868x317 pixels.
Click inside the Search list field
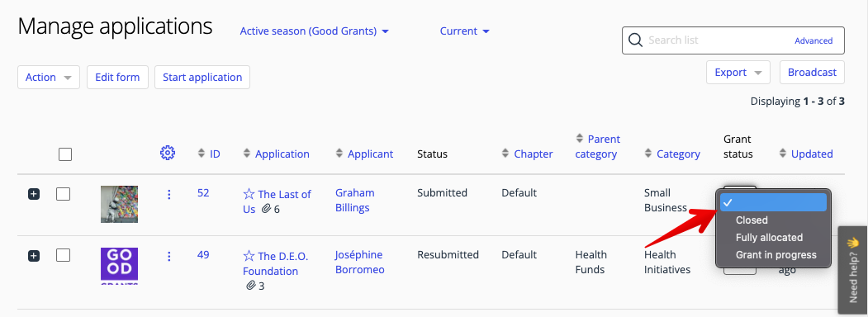pos(719,40)
